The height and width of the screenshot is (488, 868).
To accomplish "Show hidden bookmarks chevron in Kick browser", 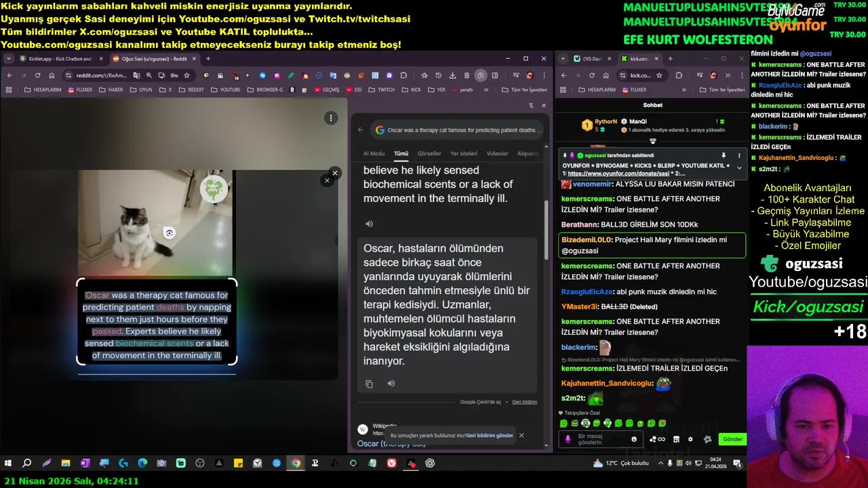I will click(x=684, y=89).
